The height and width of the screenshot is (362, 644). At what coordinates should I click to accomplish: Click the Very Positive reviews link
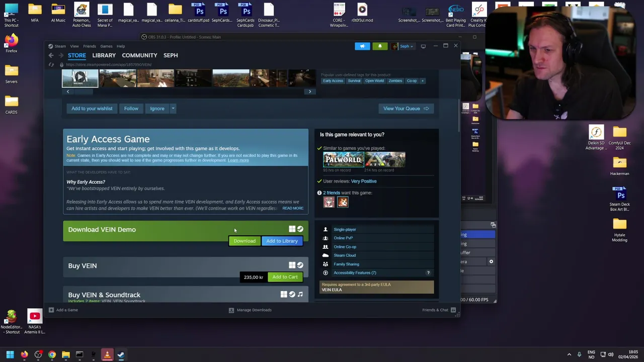click(364, 181)
